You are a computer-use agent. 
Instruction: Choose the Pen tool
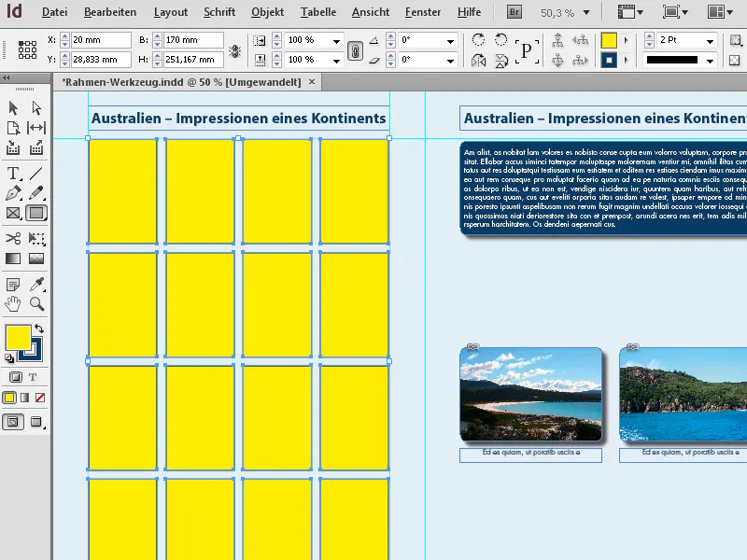13,193
